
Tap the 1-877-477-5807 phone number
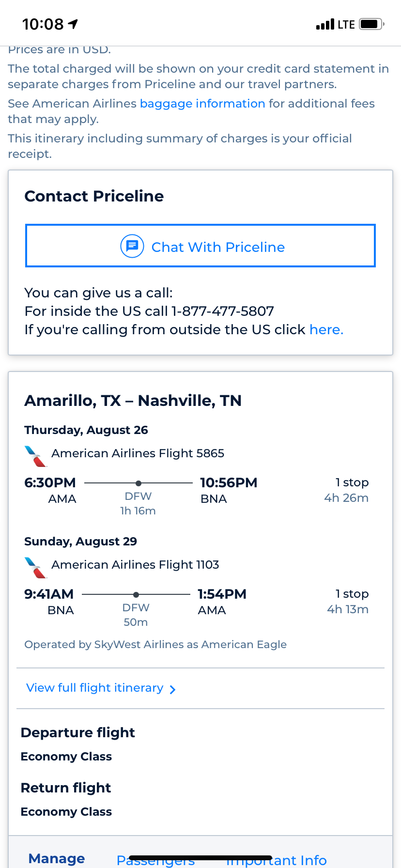coord(223,311)
